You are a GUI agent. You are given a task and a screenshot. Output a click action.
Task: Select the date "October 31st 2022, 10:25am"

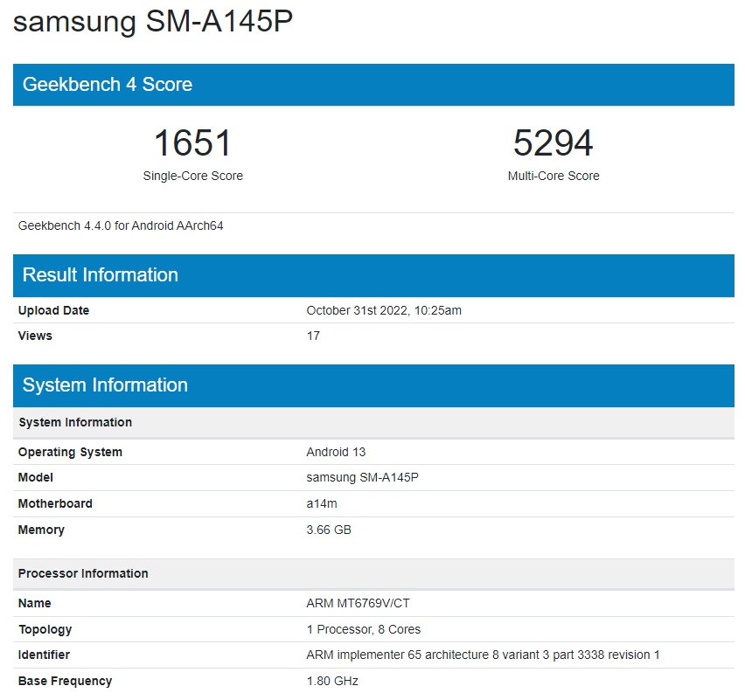[x=384, y=310]
